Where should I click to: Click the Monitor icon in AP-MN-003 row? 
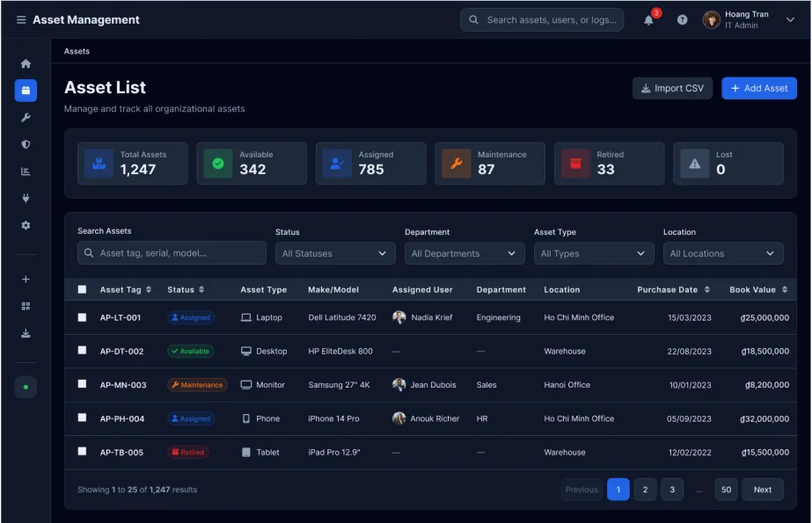[246, 385]
